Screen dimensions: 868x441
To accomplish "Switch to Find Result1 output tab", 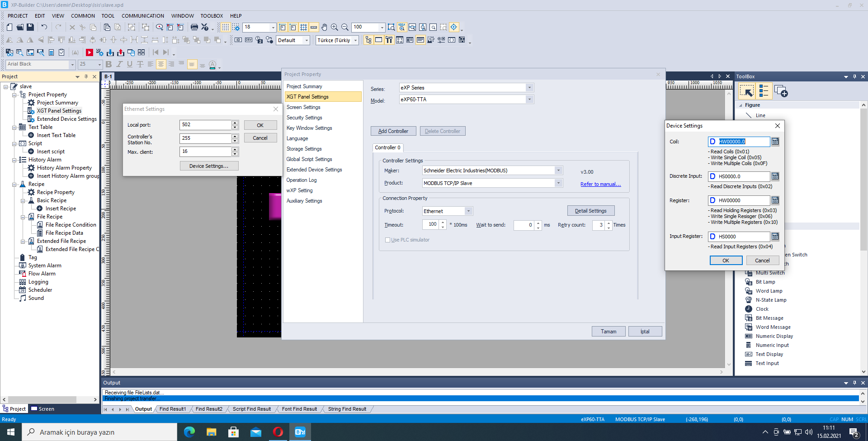I will pos(172,409).
